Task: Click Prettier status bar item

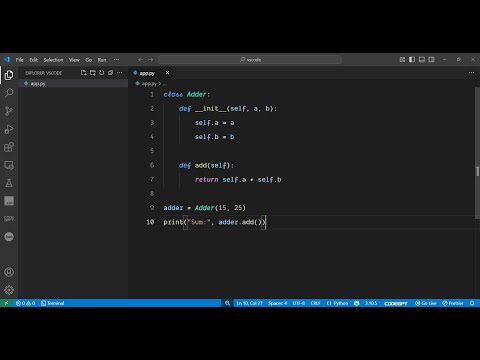Action: point(453,303)
